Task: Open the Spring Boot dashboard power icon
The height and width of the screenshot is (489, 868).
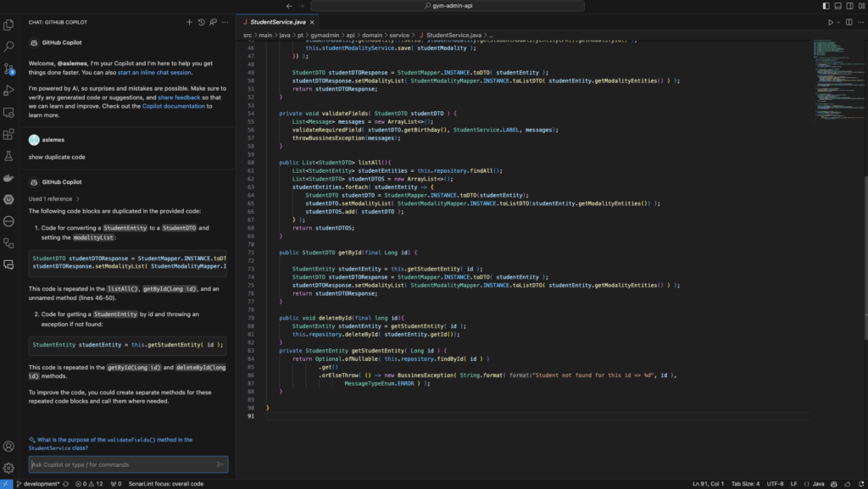Action: (x=8, y=199)
